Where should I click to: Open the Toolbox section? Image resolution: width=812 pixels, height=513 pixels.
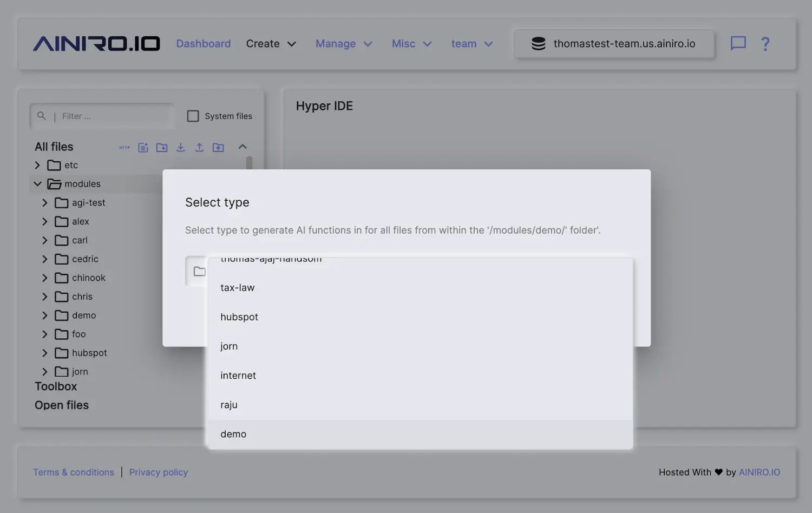click(x=56, y=386)
